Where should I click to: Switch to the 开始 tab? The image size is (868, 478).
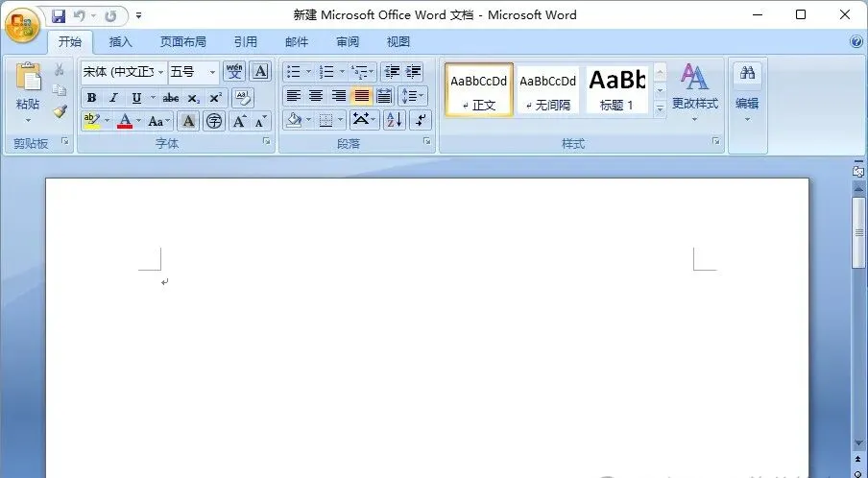pyautogui.click(x=70, y=41)
